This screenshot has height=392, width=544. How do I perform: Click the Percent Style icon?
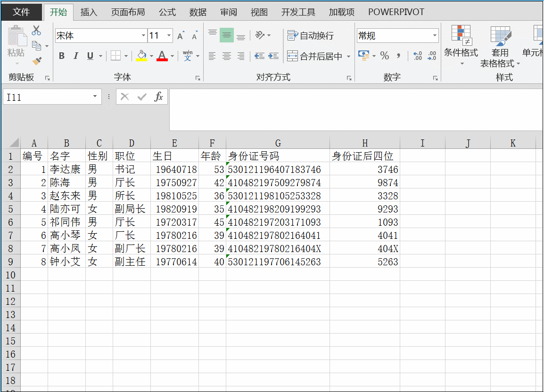384,56
